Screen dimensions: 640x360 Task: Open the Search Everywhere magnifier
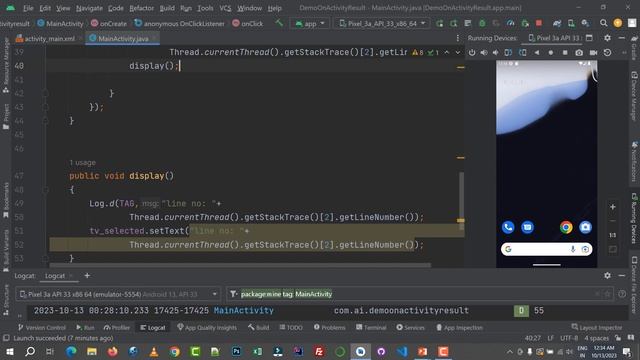tap(603, 23)
